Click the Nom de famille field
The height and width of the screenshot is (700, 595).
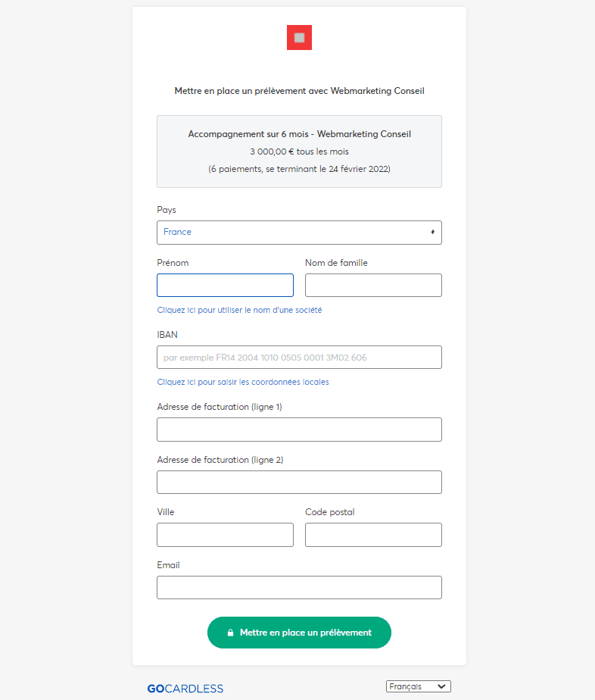click(x=373, y=285)
